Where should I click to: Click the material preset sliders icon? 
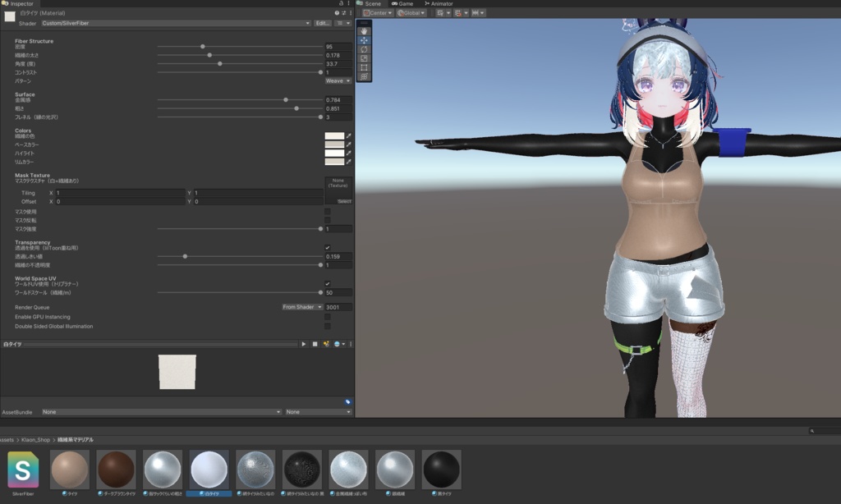(x=344, y=13)
